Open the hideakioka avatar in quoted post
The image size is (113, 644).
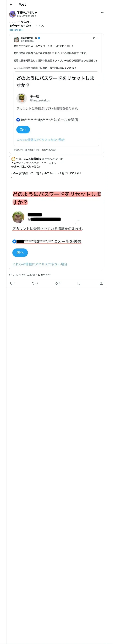point(17,39)
